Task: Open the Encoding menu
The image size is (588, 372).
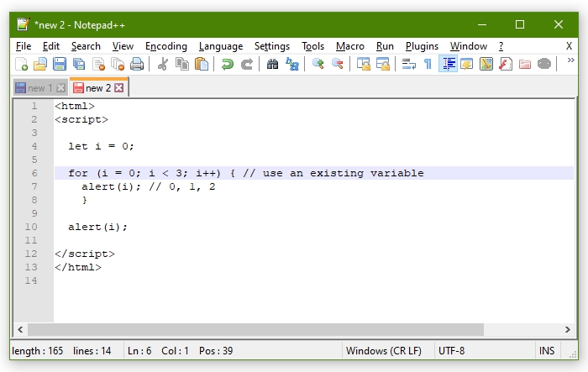Action: [x=166, y=46]
